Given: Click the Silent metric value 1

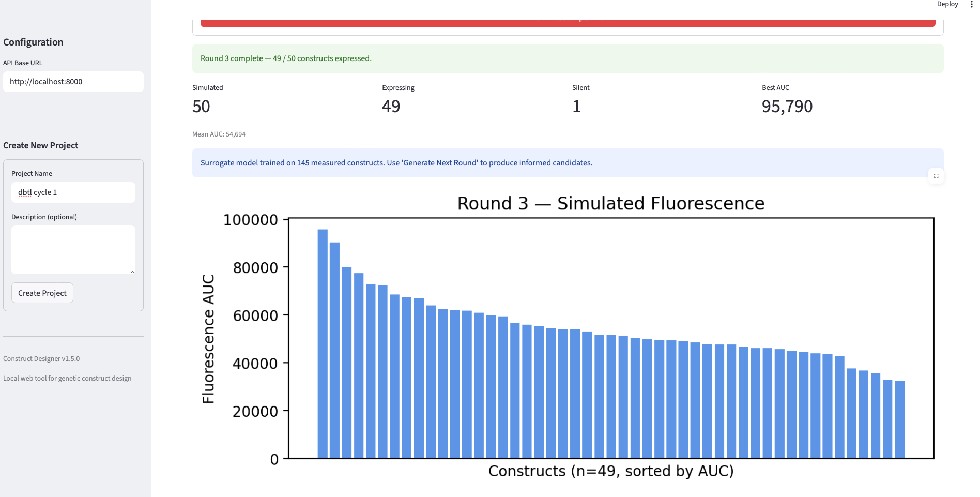Looking at the screenshot, I should (x=577, y=107).
